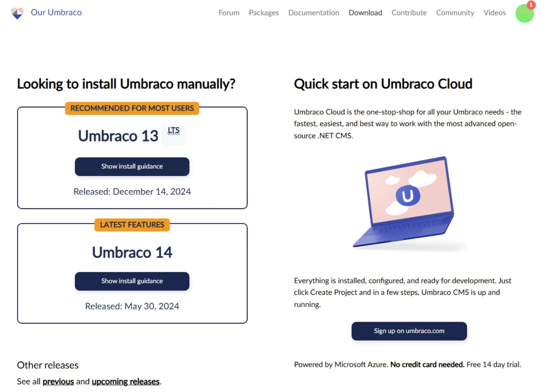
Task: Open the Packages section
Action: [x=263, y=13]
